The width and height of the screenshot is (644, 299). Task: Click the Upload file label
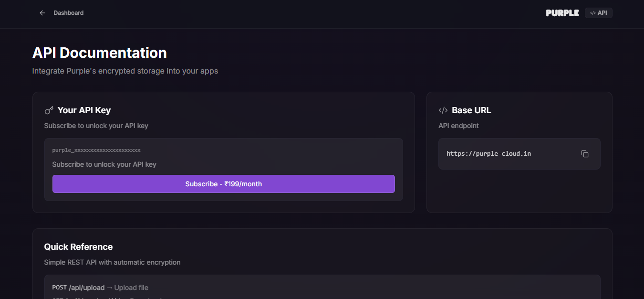[x=131, y=287]
